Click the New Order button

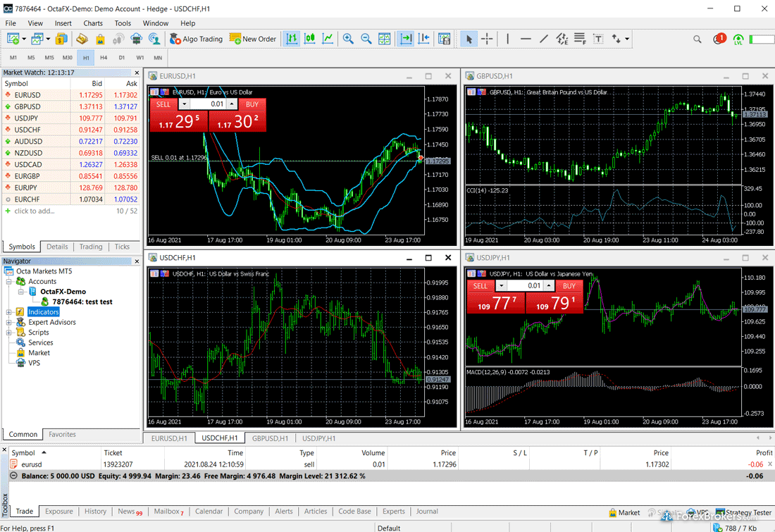pos(252,39)
